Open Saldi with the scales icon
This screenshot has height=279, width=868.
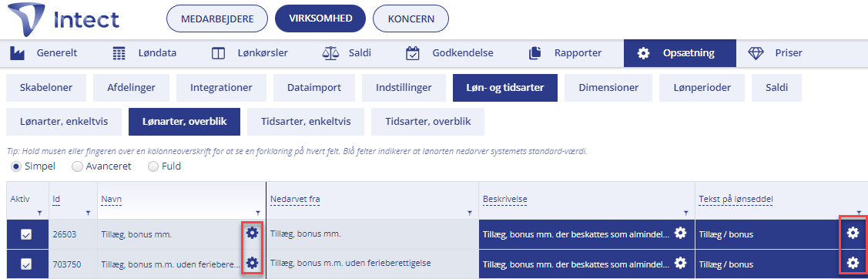(347, 53)
